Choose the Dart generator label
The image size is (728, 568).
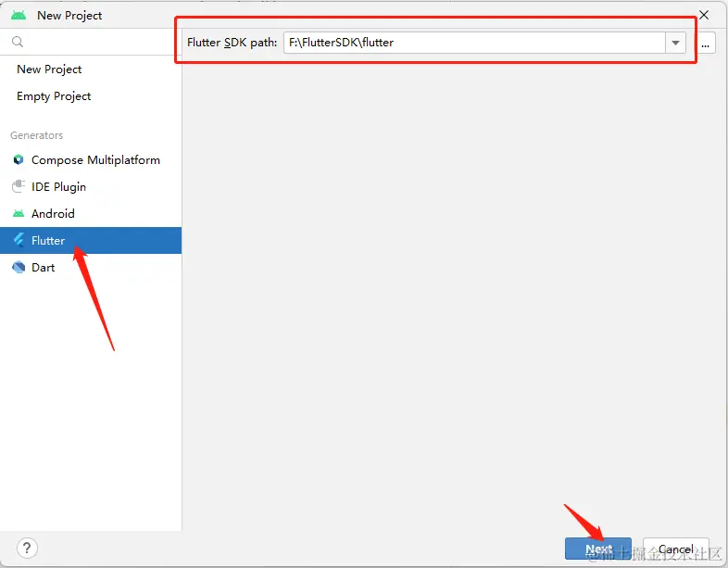44,268
